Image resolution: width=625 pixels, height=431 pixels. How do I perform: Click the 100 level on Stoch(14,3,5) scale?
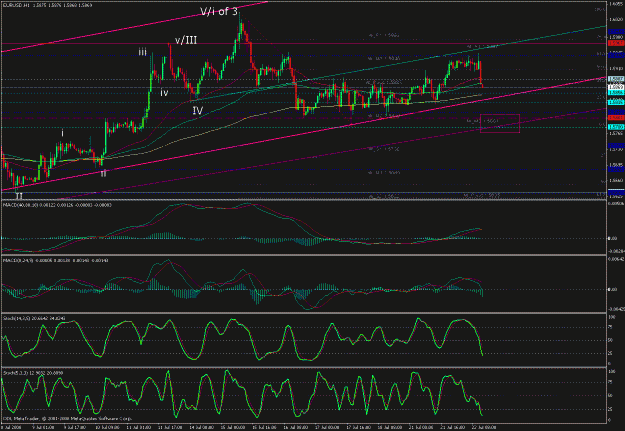[611, 317]
